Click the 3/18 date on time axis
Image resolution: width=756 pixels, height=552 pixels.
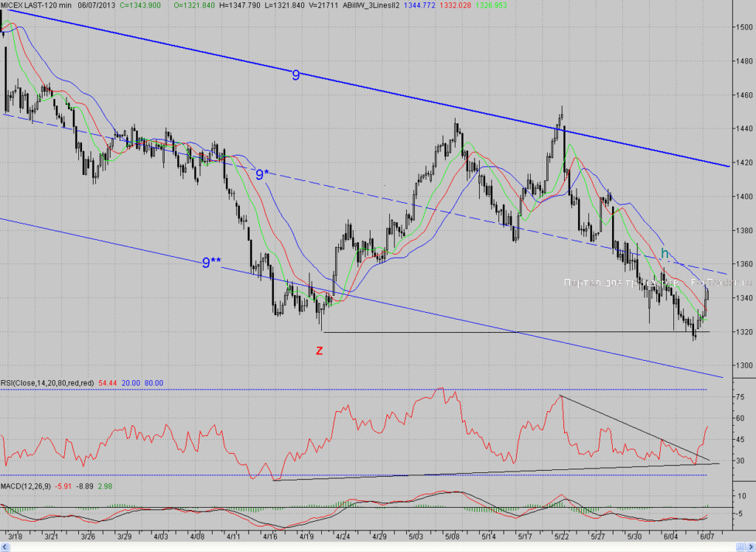(x=15, y=536)
